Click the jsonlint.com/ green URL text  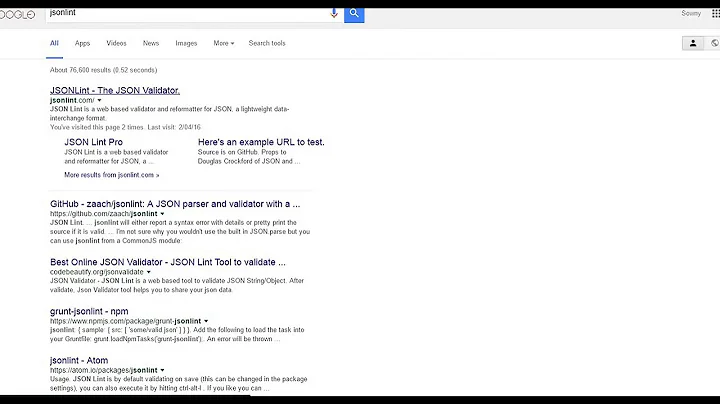(72, 100)
